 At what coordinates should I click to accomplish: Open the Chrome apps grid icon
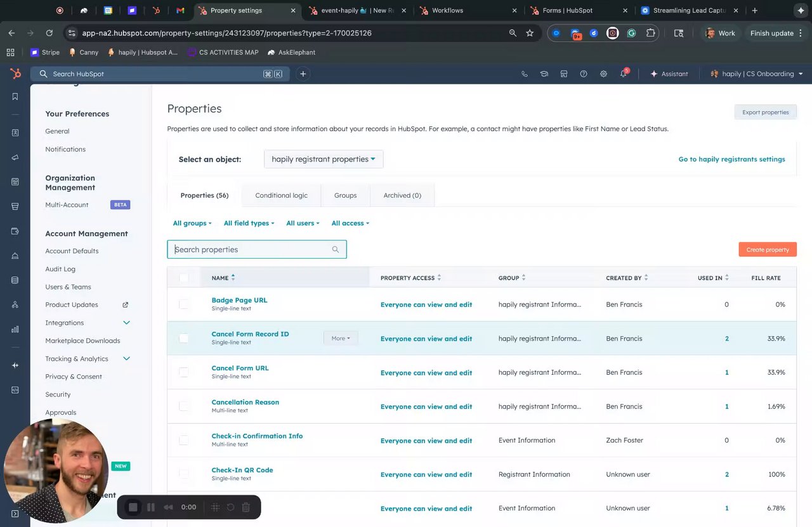[10, 52]
